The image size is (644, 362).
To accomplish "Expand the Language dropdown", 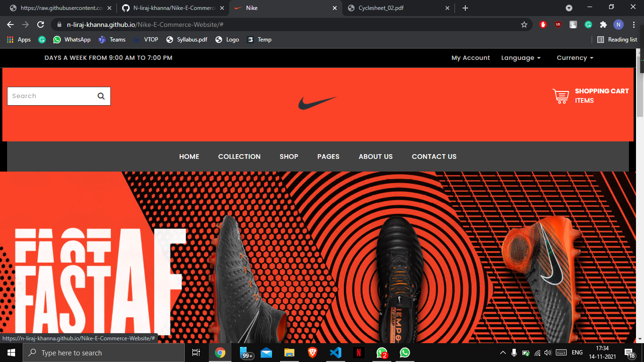I will click(x=521, y=58).
